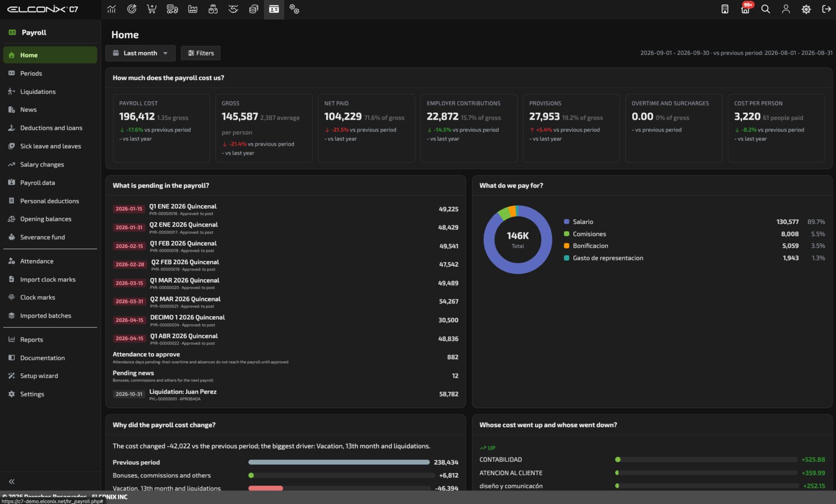Open the handshake CRM module icon

[233, 9]
